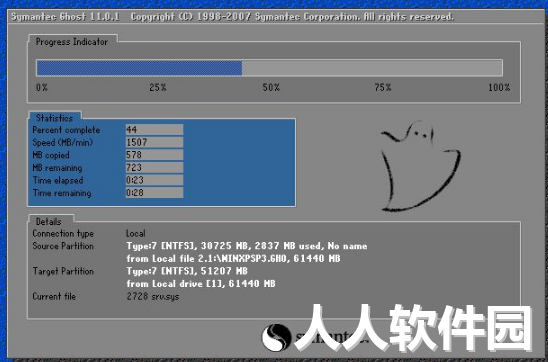Viewport: 548px width, 362px height.
Task: Click the MB copied label
Action: tap(51, 155)
